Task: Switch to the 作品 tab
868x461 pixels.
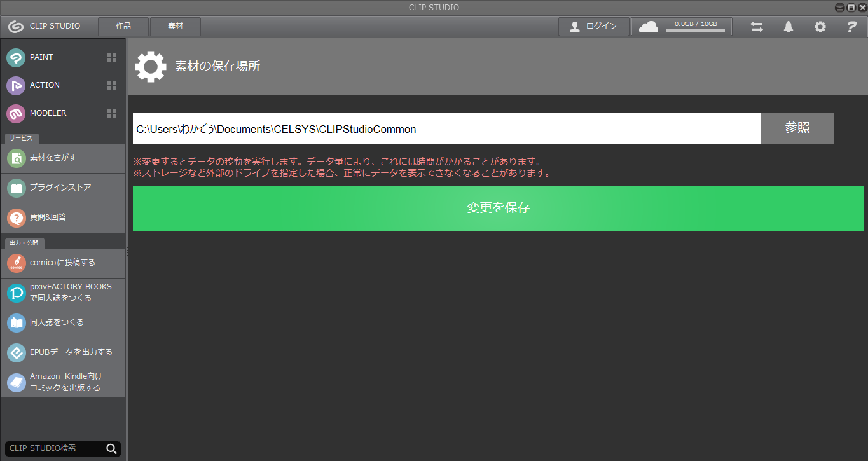Action: click(x=123, y=26)
